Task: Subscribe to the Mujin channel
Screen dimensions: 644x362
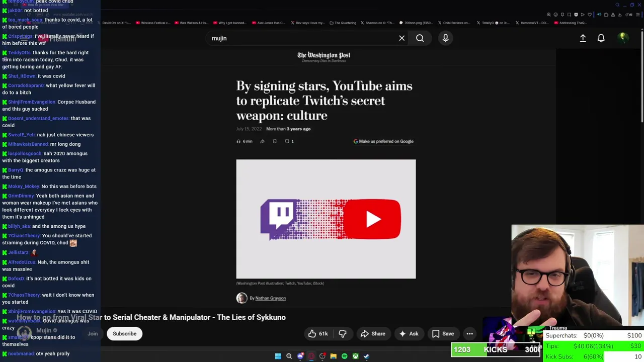Action: (124, 334)
